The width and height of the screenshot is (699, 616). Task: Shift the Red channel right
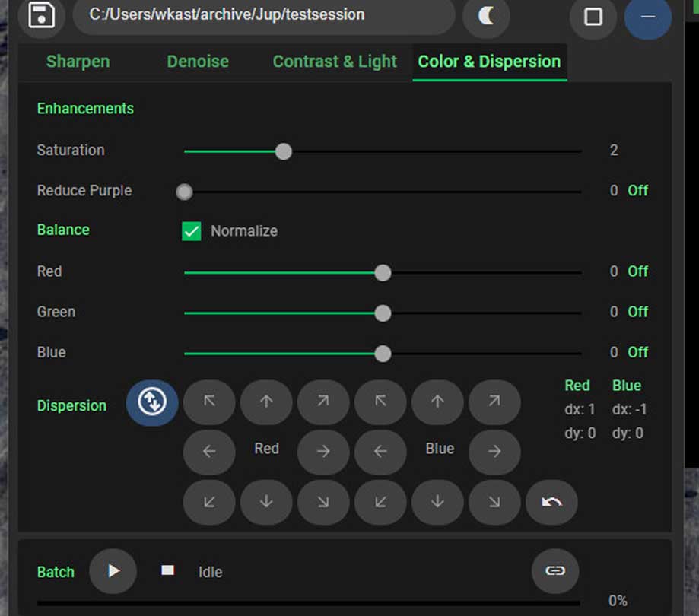[x=322, y=452]
